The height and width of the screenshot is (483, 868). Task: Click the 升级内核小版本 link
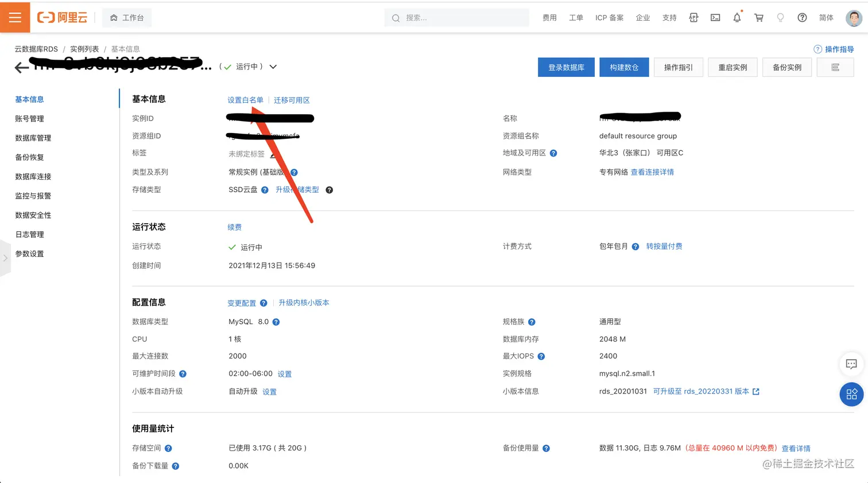(304, 302)
